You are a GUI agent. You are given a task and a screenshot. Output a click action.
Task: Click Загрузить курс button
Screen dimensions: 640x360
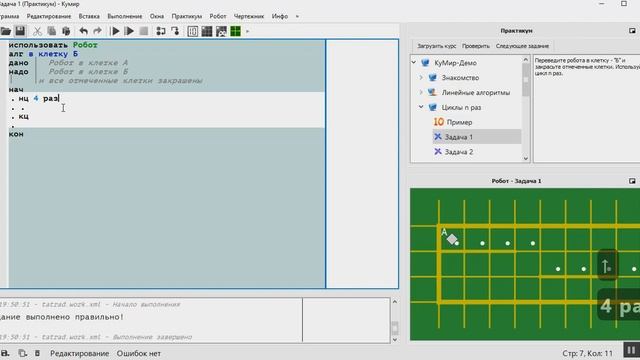pos(436,46)
